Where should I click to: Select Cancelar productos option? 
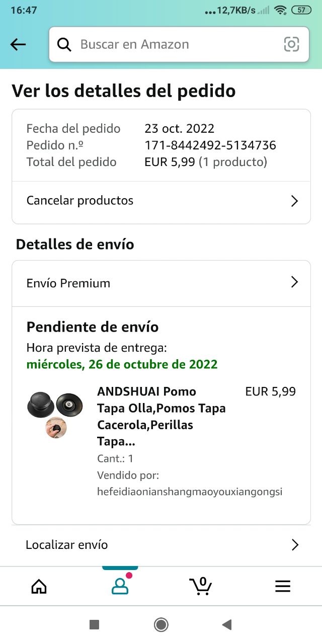80,201
